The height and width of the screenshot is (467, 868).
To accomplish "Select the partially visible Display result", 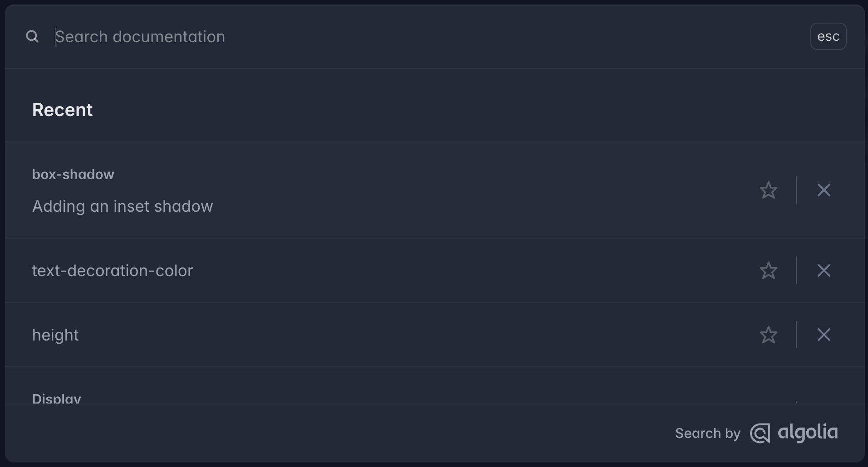I will [x=57, y=399].
